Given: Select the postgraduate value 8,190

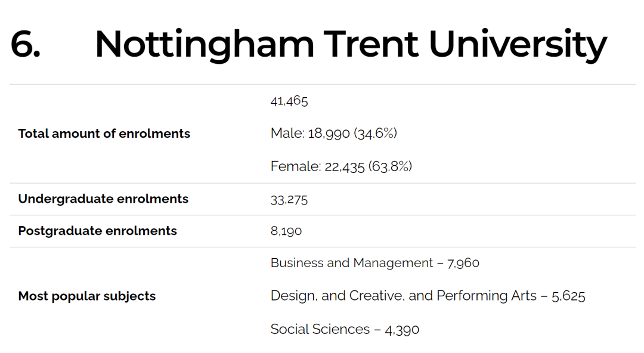Looking at the screenshot, I should (x=286, y=231).
